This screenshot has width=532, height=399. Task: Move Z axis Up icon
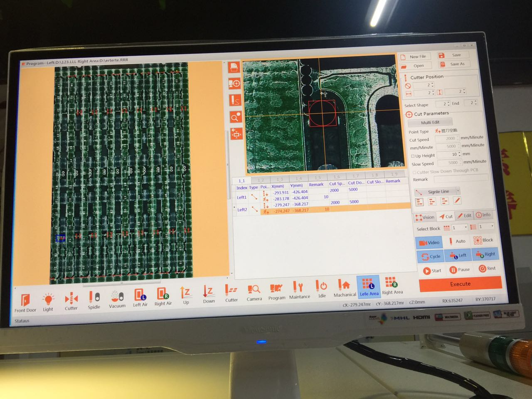[186, 293]
